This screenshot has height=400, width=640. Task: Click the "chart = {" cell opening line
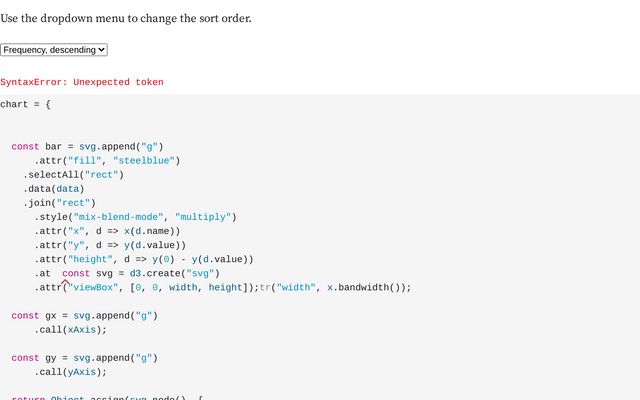[26, 104]
